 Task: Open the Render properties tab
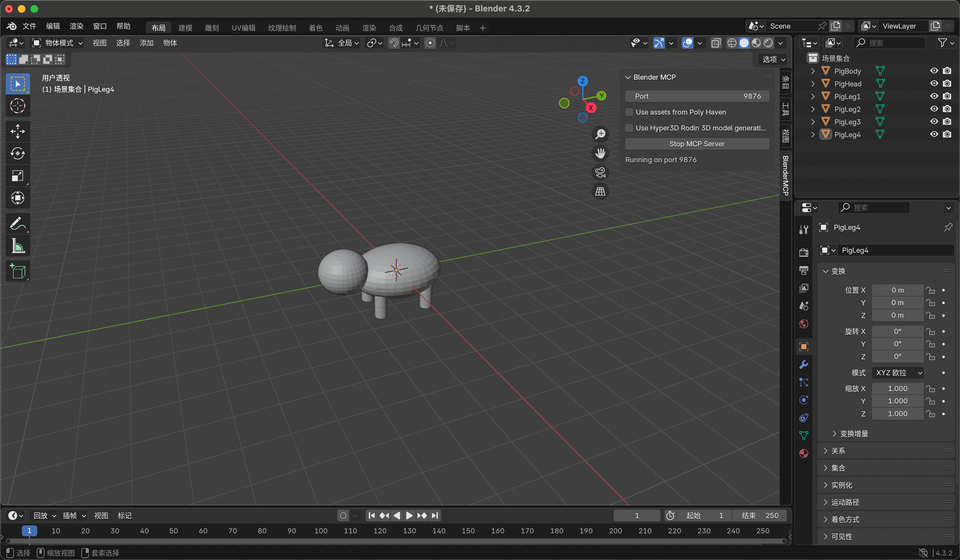point(804,253)
